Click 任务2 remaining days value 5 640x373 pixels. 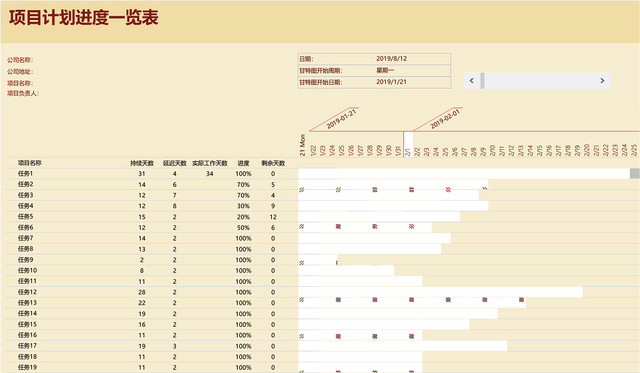click(x=273, y=184)
